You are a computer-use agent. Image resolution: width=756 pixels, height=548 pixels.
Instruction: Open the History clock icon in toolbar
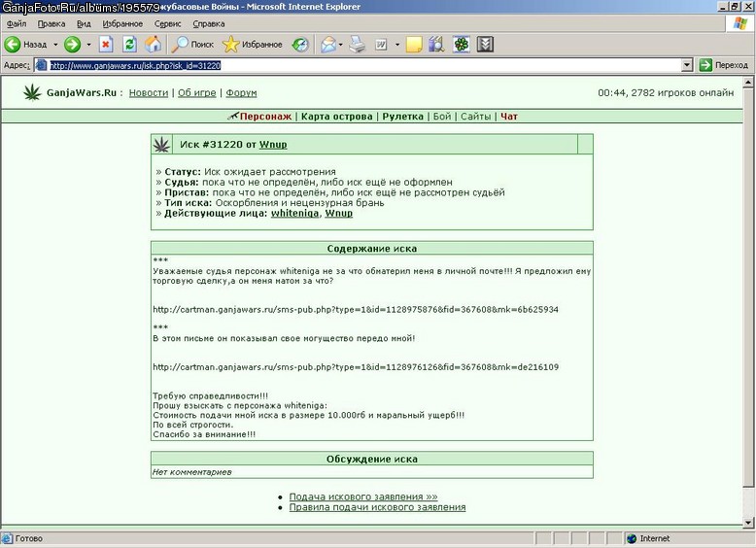pos(300,45)
